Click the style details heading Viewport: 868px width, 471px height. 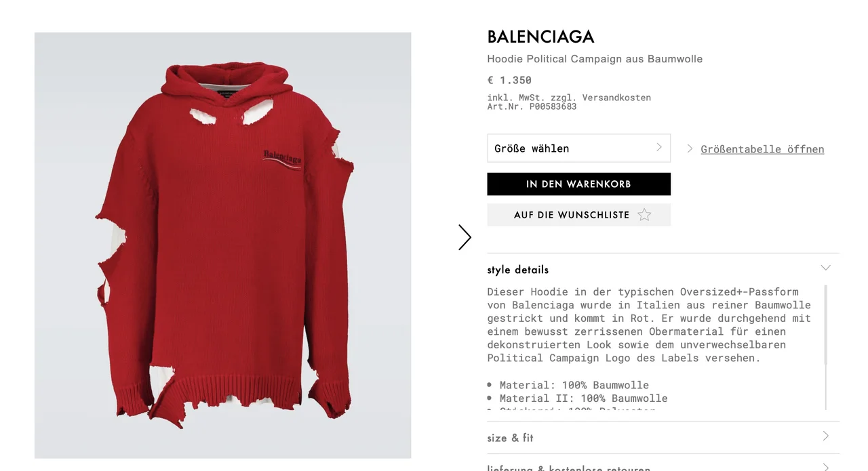click(517, 270)
